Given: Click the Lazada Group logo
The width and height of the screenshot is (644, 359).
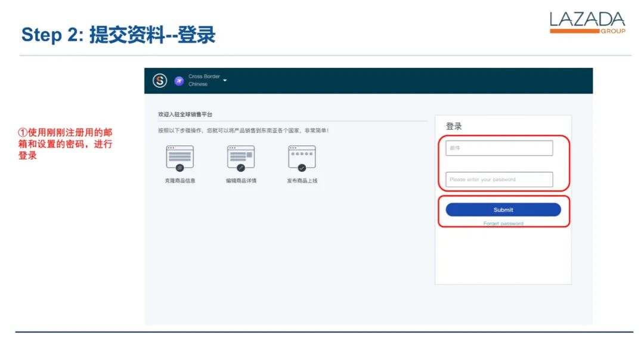Looking at the screenshot, I should point(587,21).
